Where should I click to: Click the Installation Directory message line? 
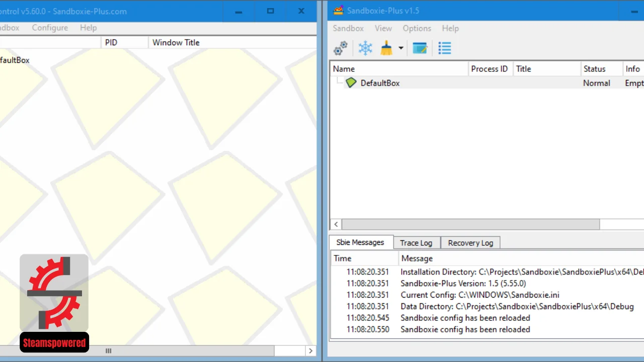[x=487, y=272]
